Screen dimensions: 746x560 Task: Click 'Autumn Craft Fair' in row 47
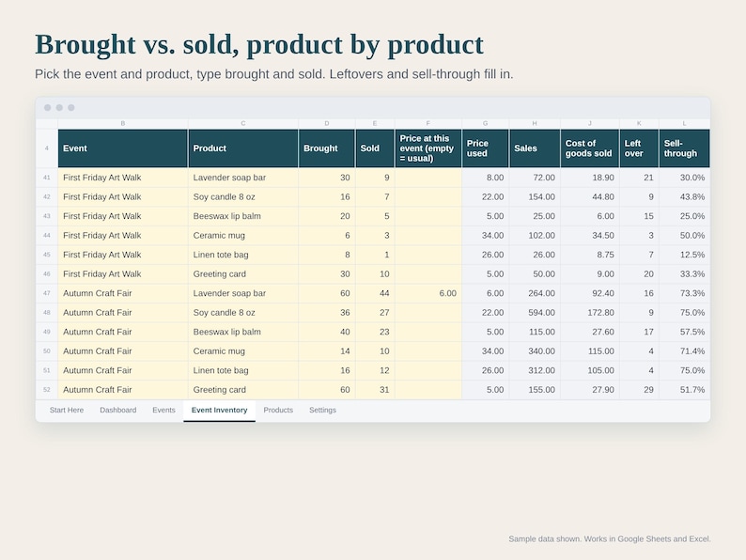point(97,293)
